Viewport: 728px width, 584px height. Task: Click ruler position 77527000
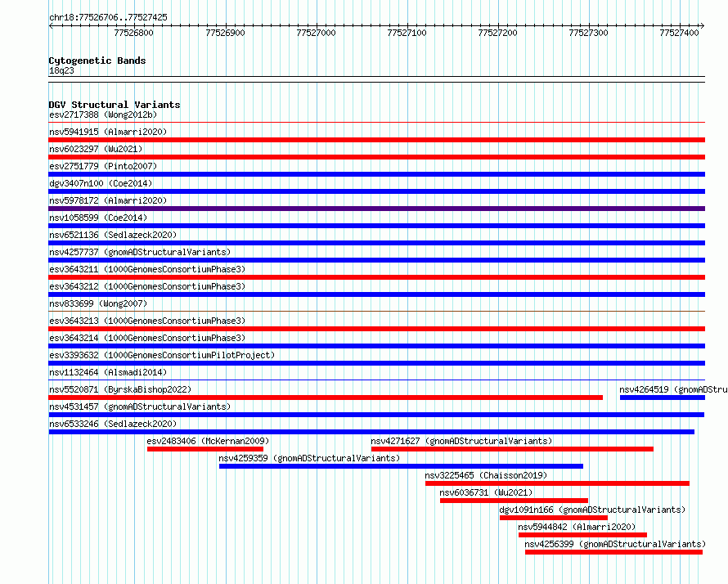pyautogui.click(x=316, y=33)
